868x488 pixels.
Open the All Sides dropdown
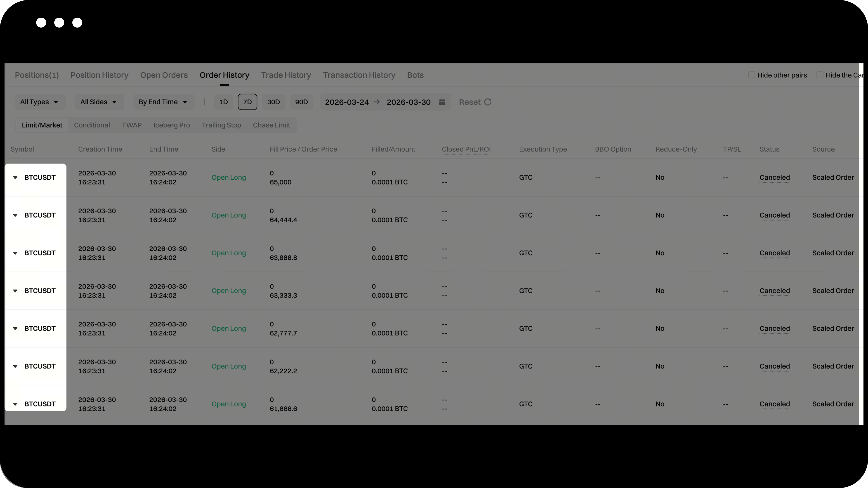point(99,102)
